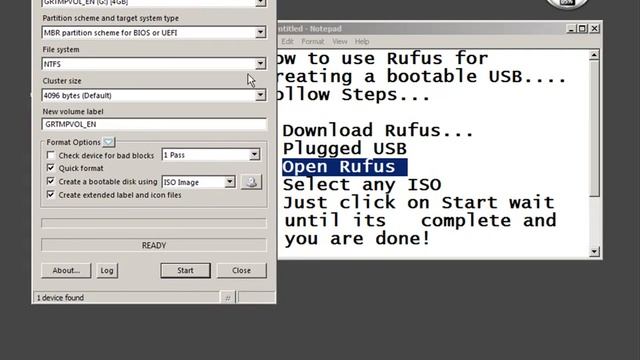Open the 1 Pass dropdown

point(254,155)
